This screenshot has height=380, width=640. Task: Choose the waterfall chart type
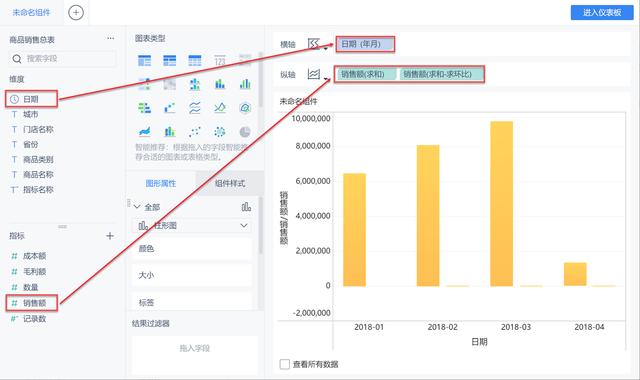click(169, 108)
